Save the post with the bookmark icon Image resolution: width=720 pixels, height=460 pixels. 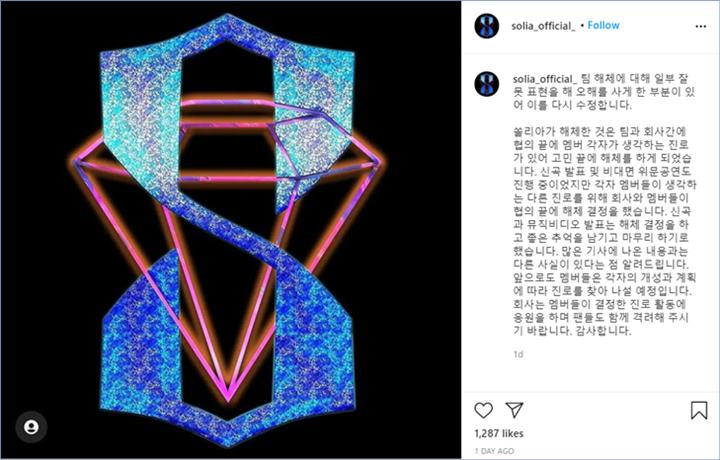(x=699, y=410)
